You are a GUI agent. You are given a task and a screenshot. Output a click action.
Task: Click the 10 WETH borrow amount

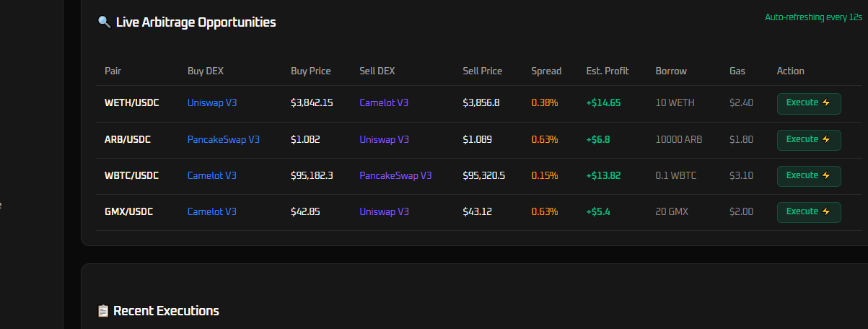pos(675,102)
